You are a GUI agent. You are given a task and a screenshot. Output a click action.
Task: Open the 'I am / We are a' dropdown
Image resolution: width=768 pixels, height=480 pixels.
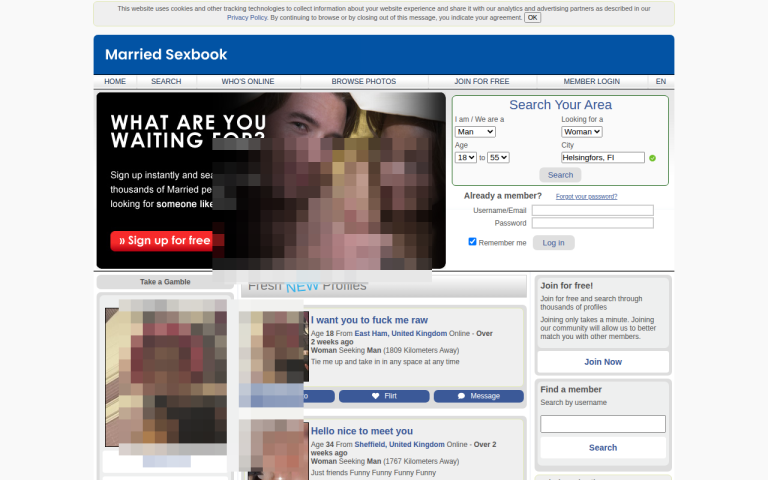pyautogui.click(x=475, y=132)
